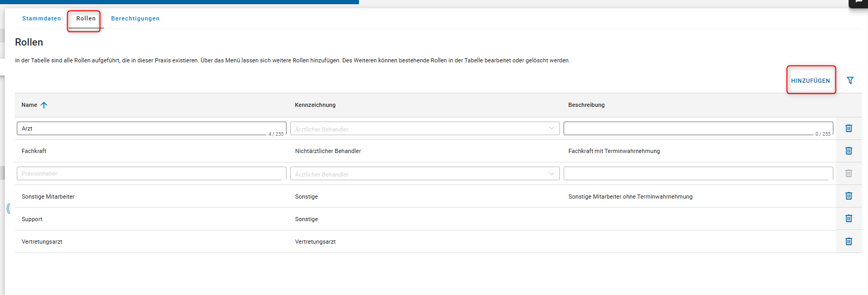Screen dimensions: 868x295
Task: Switch to the Stammdaten tab
Action: coord(41,19)
